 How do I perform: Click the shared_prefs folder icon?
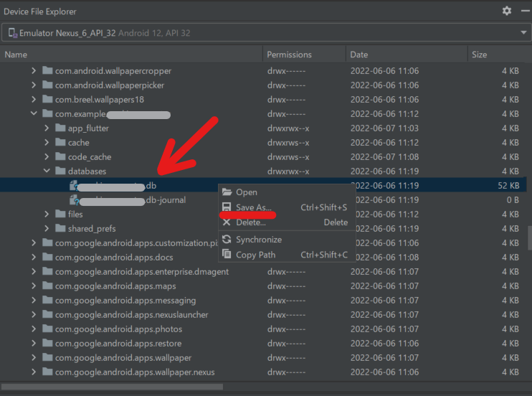click(60, 228)
